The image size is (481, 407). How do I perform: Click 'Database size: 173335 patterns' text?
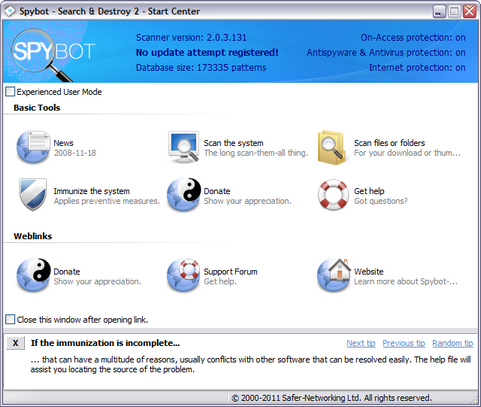201,67
